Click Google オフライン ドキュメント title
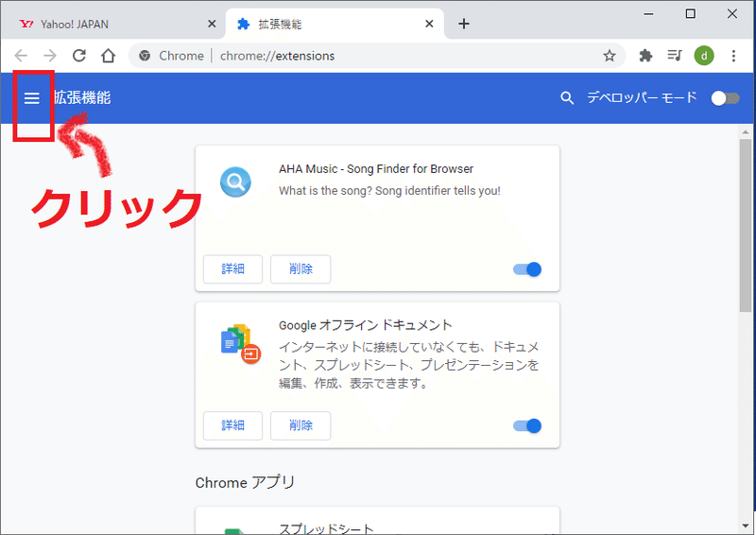 (366, 325)
